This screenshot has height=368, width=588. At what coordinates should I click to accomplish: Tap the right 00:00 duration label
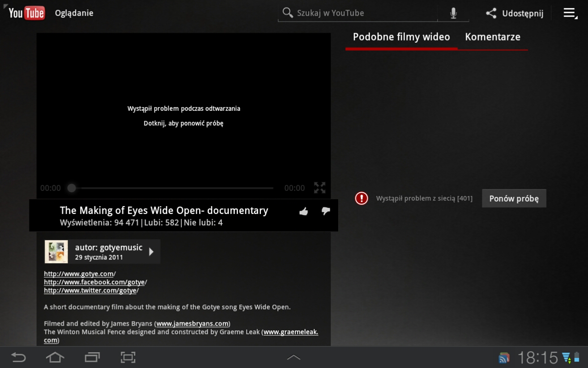pos(294,188)
